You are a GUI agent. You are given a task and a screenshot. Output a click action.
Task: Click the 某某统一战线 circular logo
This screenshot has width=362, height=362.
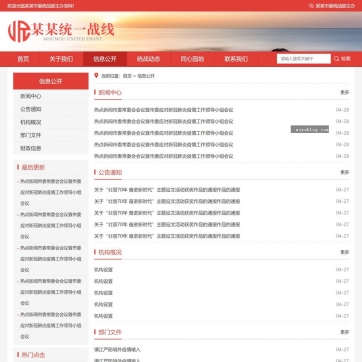[x=19, y=31]
